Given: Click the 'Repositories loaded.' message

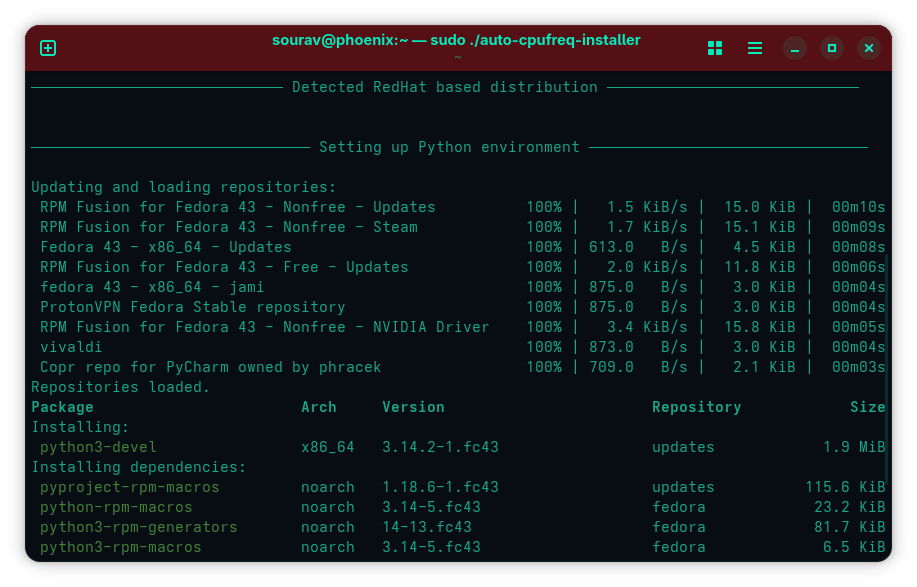Looking at the screenshot, I should coord(121,387).
